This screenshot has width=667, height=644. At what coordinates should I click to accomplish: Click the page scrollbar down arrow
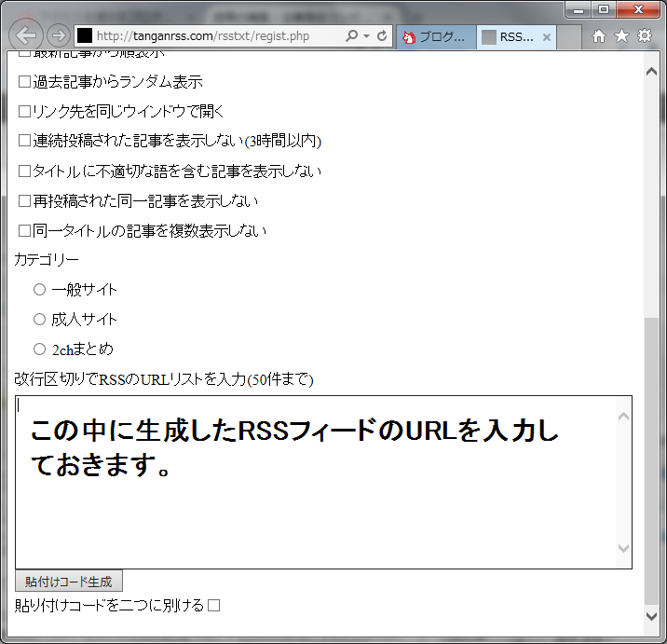click(x=652, y=616)
